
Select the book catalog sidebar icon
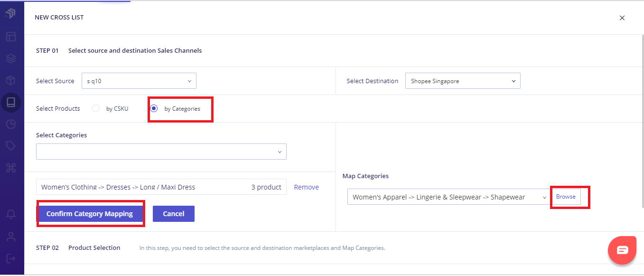tap(11, 102)
